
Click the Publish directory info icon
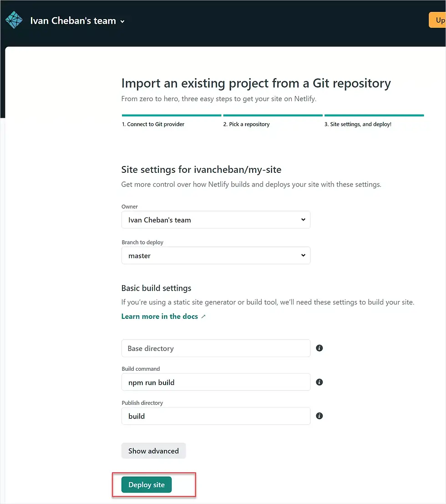(319, 416)
